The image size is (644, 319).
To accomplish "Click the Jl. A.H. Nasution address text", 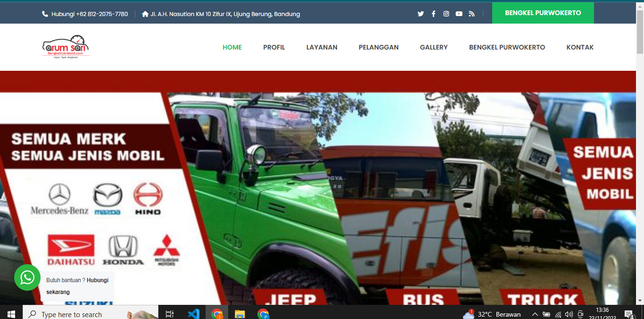I will point(225,14).
